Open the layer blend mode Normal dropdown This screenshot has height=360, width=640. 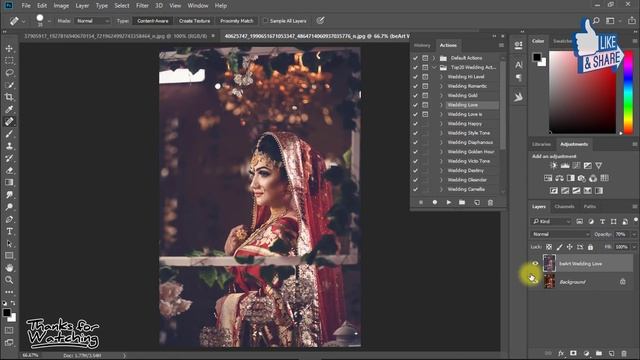(560, 234)
